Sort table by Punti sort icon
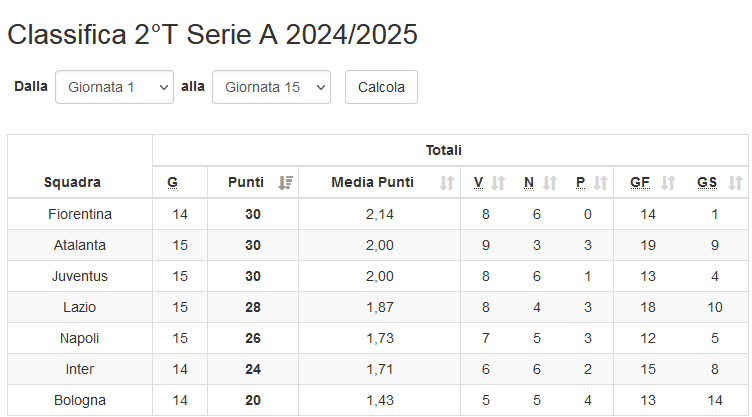Image resolution: width=752 pixels, height=417 pixels. tap(286, 183)
